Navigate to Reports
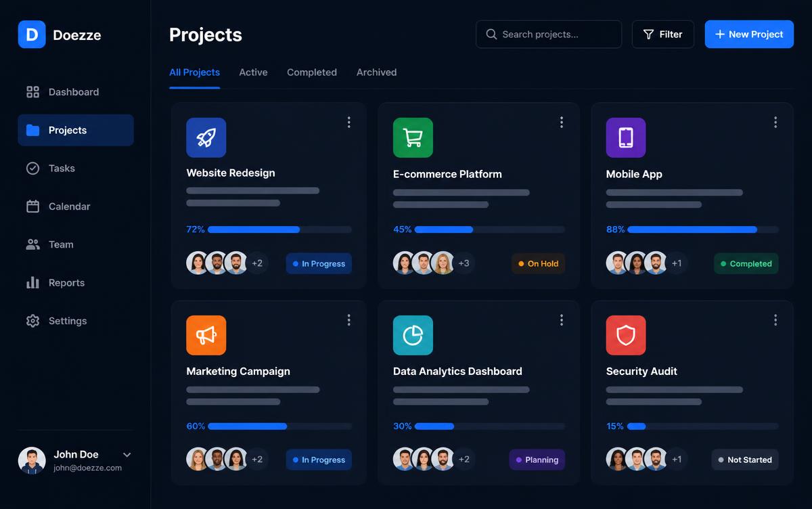 pos(76,283)
